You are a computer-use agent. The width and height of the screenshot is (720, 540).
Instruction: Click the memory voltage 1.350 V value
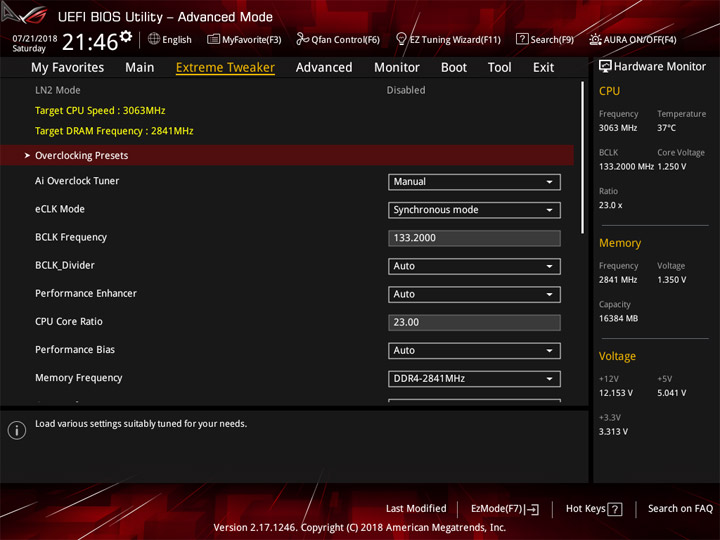(x=672, y=280)
